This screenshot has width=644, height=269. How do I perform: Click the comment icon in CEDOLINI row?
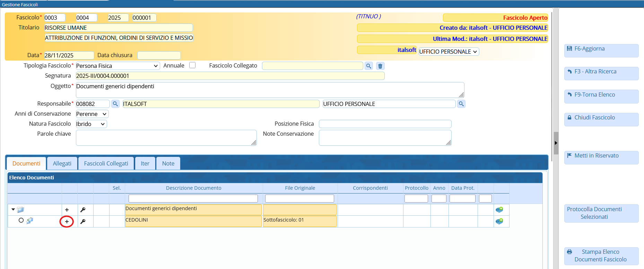[x=499, y=222]
